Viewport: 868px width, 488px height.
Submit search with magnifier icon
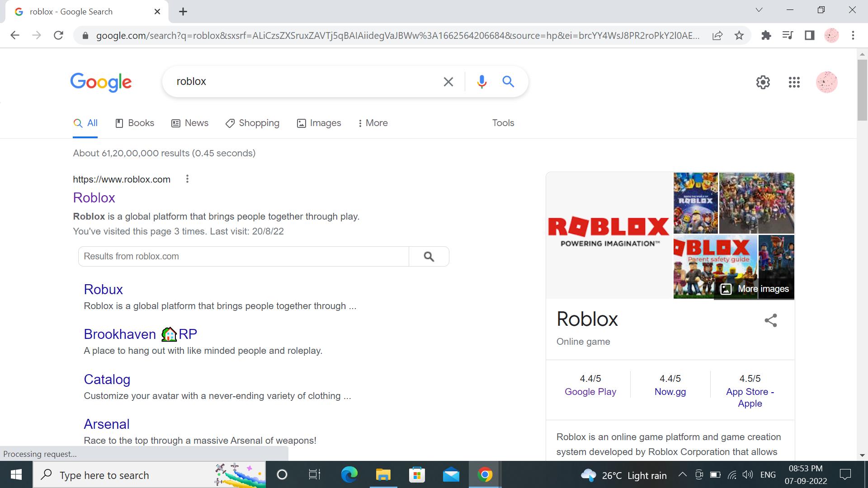(x=508, y=81)
